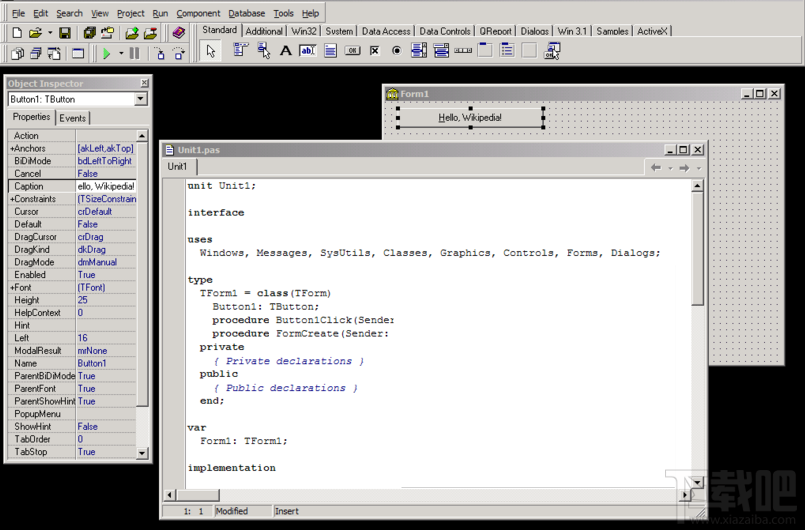
Task: Click the Open file folder icon
Action: [35, 33]
